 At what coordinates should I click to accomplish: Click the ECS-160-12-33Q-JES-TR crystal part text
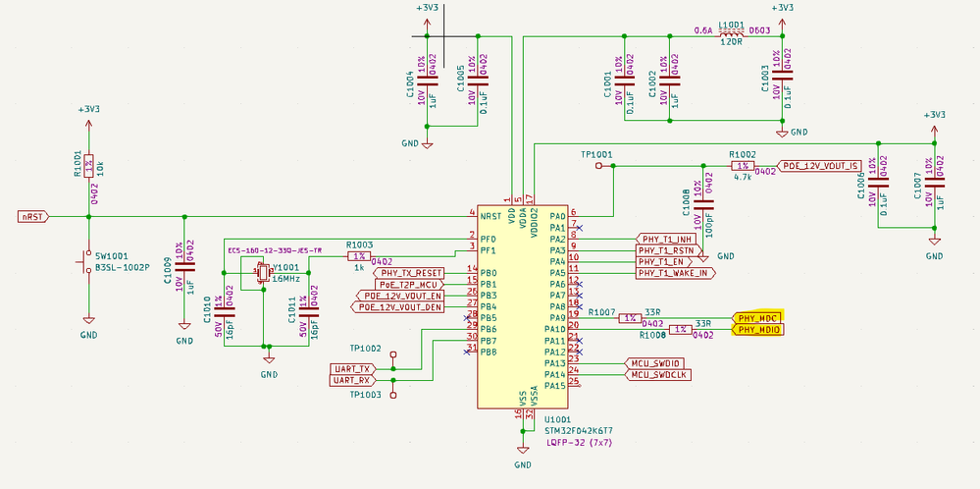(275, 250)
